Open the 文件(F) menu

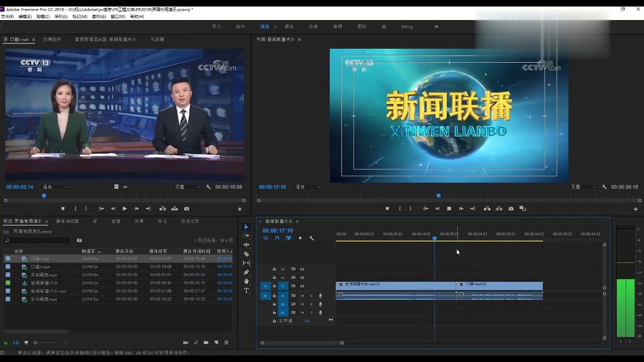(8, 17)
